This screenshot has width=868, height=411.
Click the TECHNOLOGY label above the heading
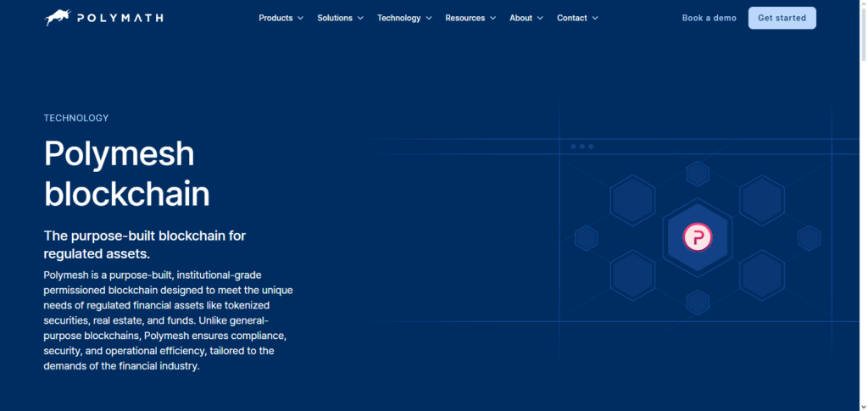(76, 118)
